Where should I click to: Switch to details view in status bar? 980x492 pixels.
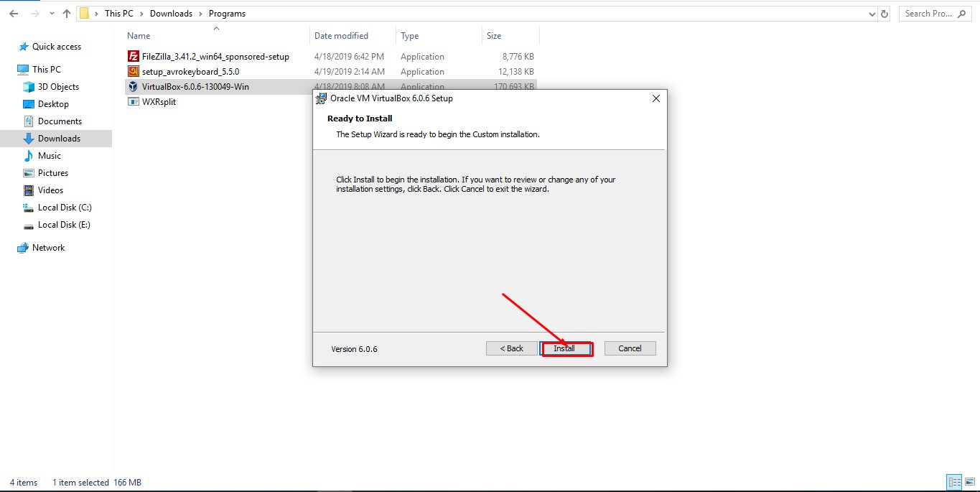pyautogui.click(x=954, y=483)
